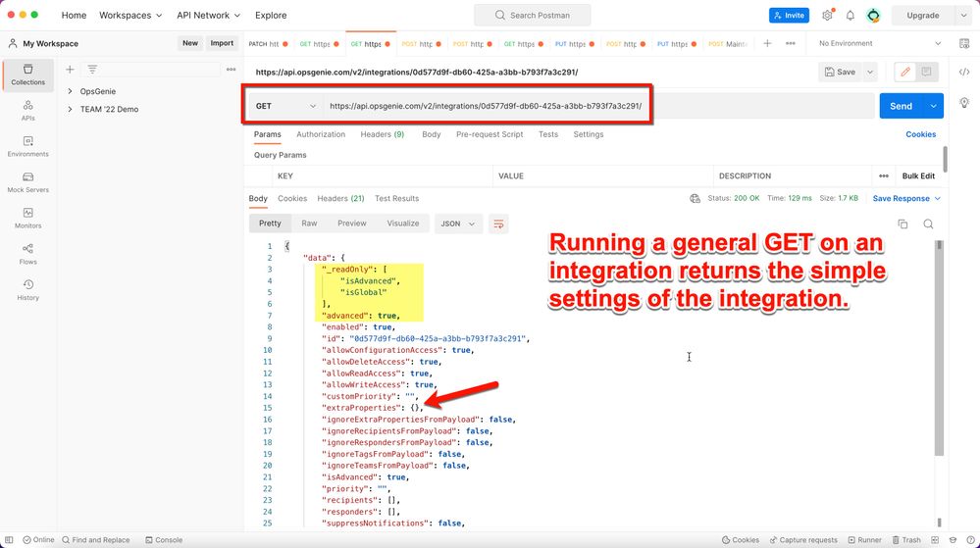This screenshot has width=980, height=548.
Task: Change the JSON response format dropdown
Action: pyautogui.click(x=458, y=224)
